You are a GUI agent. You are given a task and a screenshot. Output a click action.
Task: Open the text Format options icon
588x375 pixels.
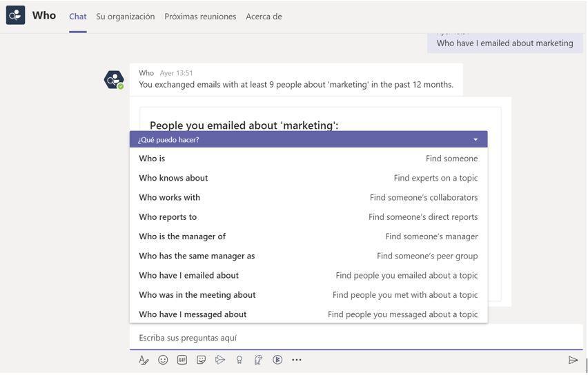[x=144, y=360]
